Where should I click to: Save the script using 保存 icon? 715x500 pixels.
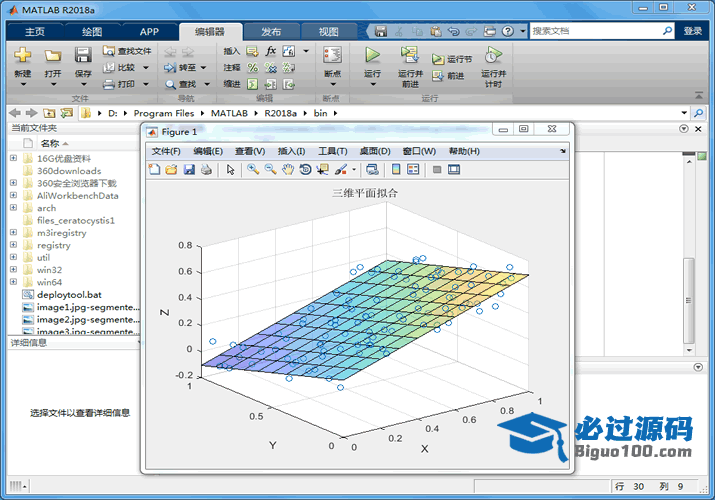tap(83, 55)
